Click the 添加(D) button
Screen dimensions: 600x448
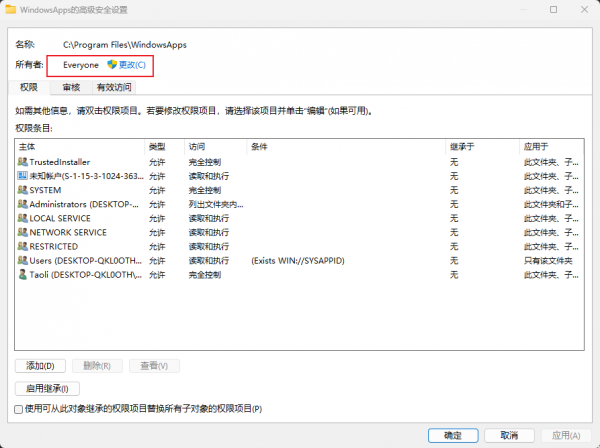40,366
